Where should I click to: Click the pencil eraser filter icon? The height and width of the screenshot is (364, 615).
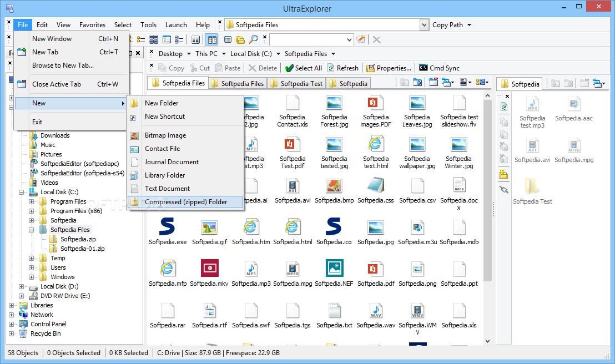coord(361,39)
